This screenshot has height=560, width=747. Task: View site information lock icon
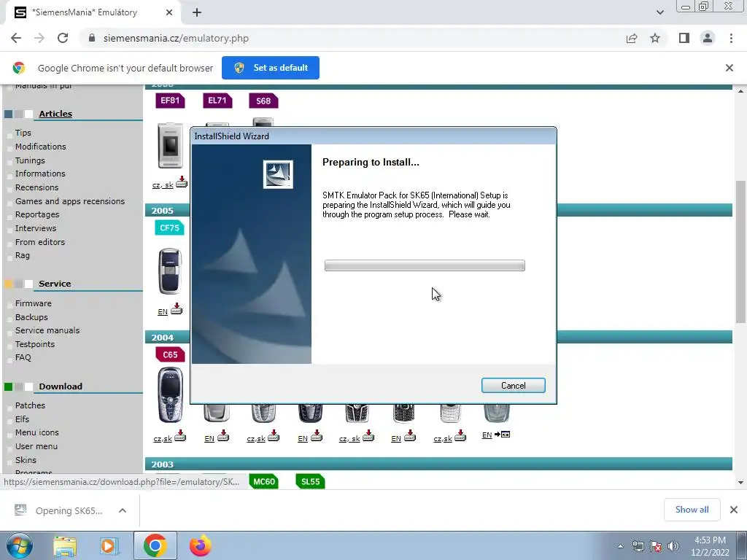coord(92,38)
